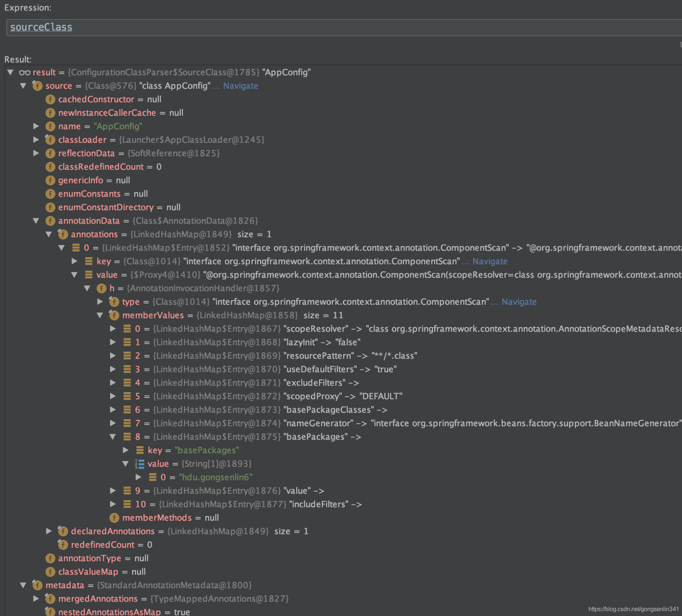This screenshot has height=616, width=682.
Task: Click Navigate link beside class AppConfig
Action: click(241, 86)
